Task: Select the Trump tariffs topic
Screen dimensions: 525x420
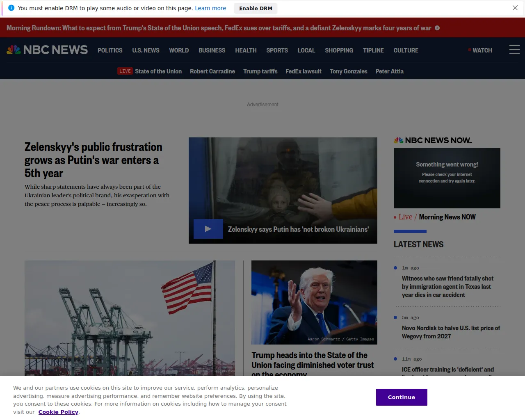Action: [260, 71]
